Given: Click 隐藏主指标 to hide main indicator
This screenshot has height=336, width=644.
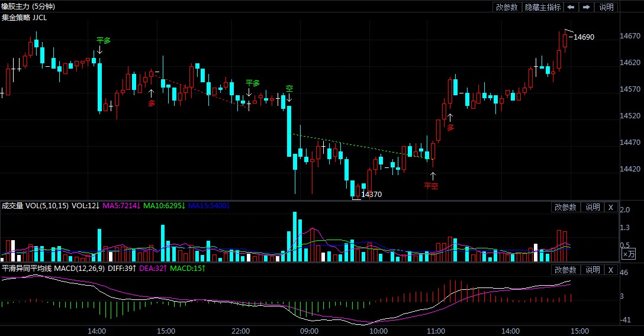Looking at the screenshot, I should (x=543, y=7).
